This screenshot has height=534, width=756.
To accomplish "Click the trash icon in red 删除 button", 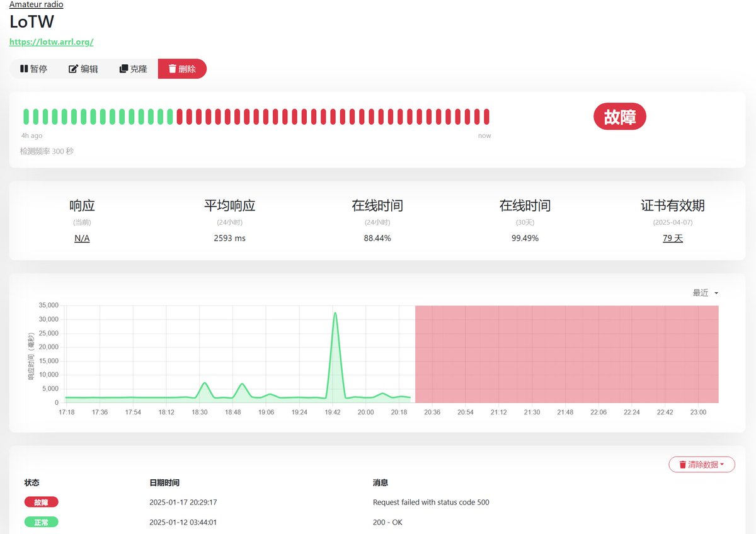I will (172, 69).
